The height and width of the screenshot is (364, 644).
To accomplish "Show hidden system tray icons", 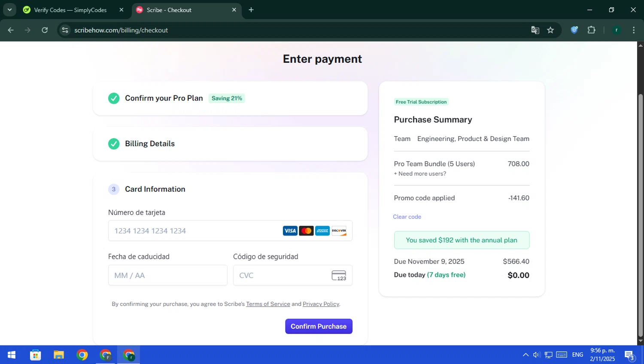I will pyautogui.click(x=526, y=355).
